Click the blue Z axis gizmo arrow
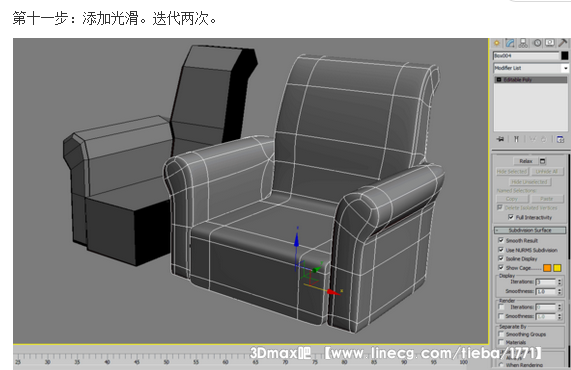Screen dimensions: 571x370 pos(296,239)
